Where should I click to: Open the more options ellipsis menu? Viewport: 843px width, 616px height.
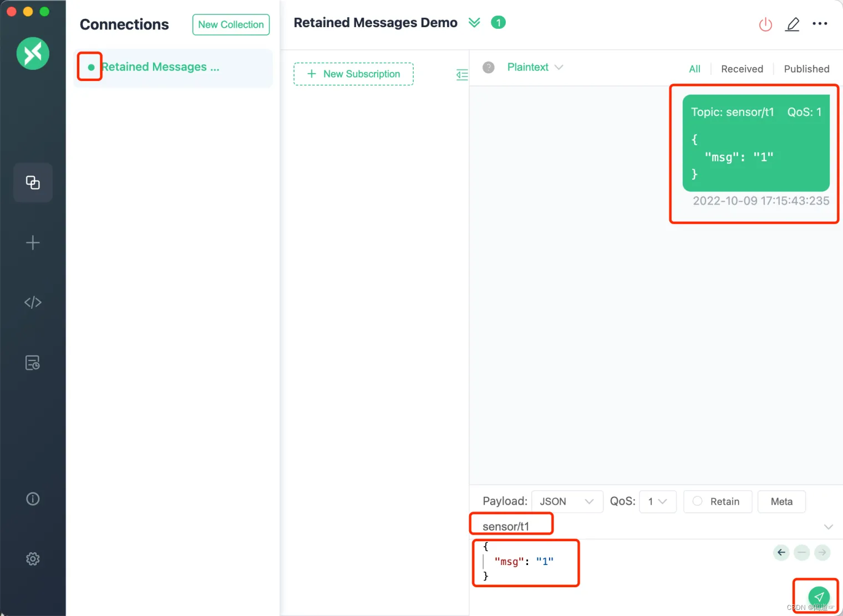click(x=820, y=23)
